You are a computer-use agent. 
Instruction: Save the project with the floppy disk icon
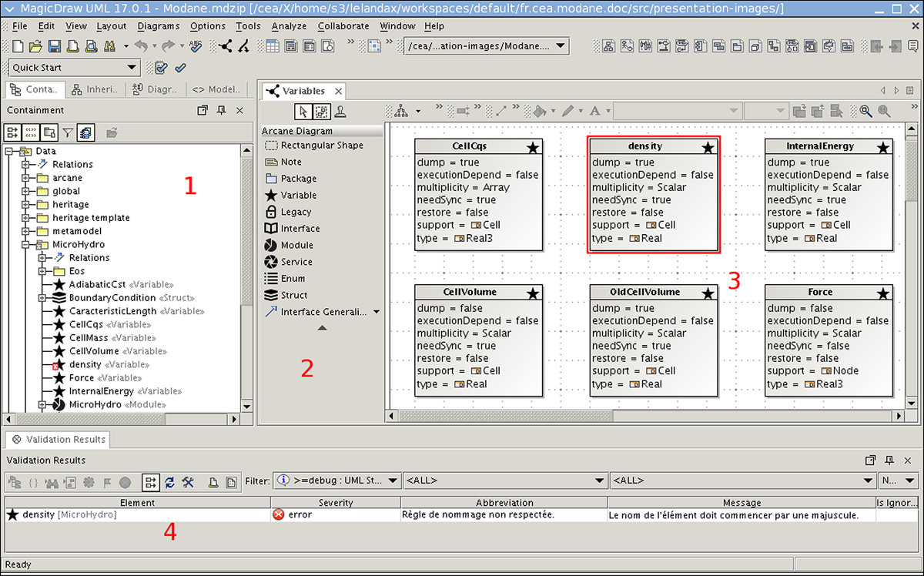[54, 46]
